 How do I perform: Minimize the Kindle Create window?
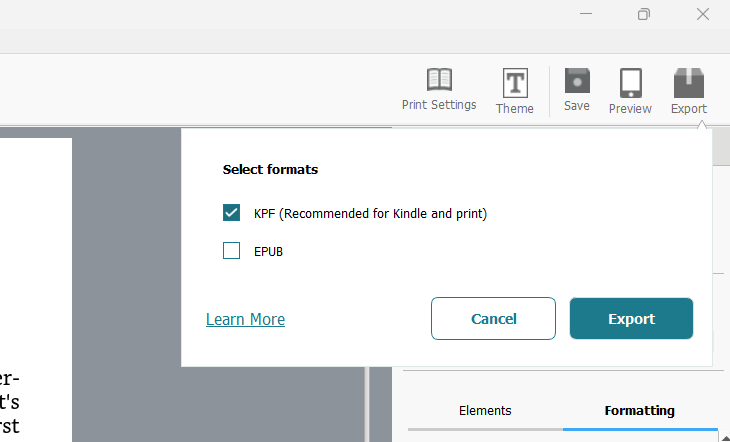point(586,14)
